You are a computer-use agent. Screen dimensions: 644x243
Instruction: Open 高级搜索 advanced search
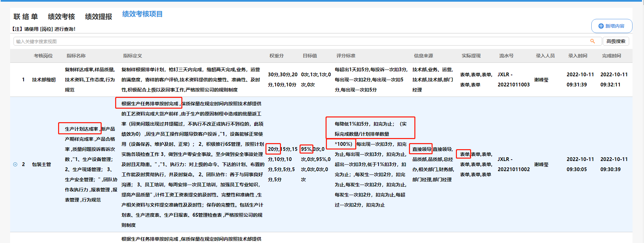pos(616,41)
